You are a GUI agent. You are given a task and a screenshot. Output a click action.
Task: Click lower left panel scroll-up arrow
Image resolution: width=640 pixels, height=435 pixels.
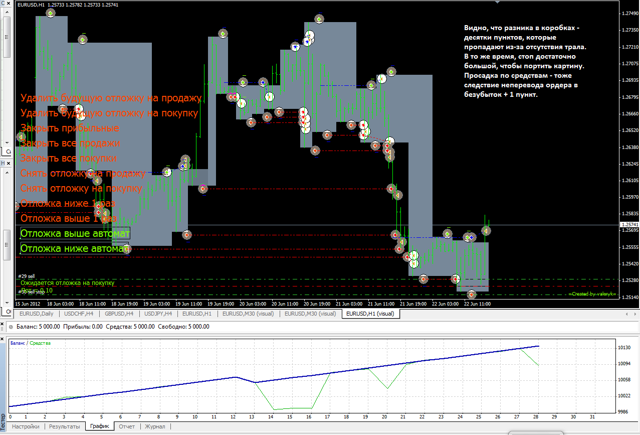7,173
